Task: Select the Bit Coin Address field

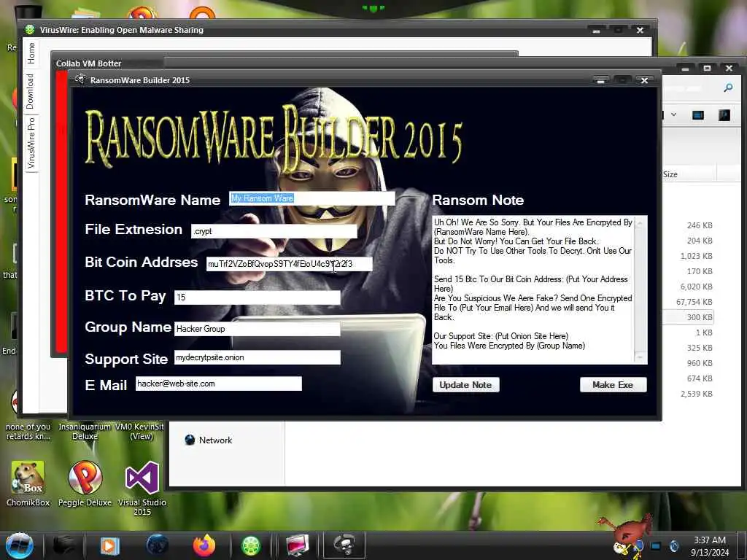Action: [289, 264]
